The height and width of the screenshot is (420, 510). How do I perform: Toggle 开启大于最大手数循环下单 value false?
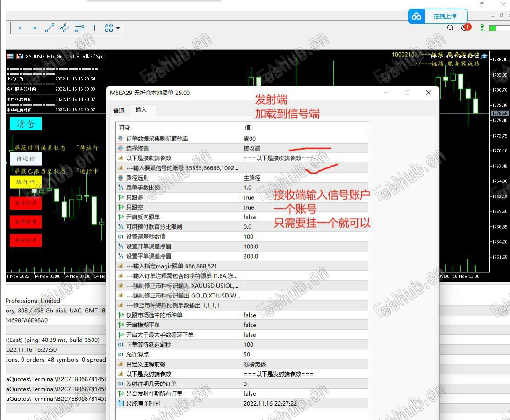coord(305,334)
